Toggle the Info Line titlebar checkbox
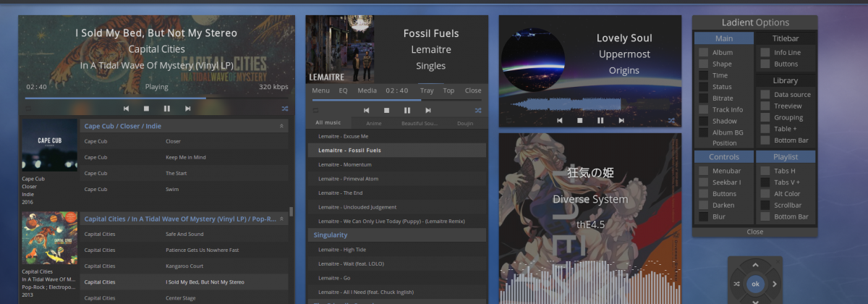This screenshot has height=304, width=868. click(765, 52)
